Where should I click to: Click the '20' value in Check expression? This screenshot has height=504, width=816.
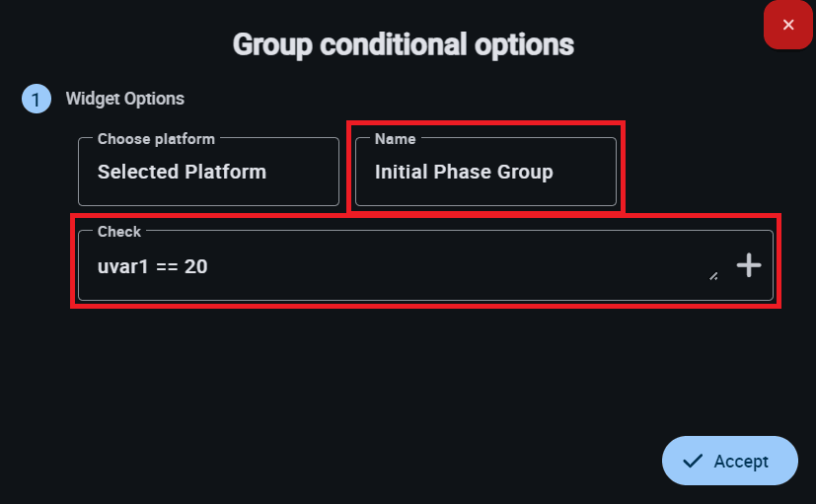pyautogui.click(x=195, y=266)
